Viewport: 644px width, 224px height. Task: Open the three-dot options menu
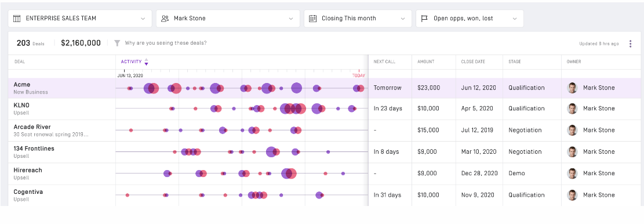pos(631,44)
